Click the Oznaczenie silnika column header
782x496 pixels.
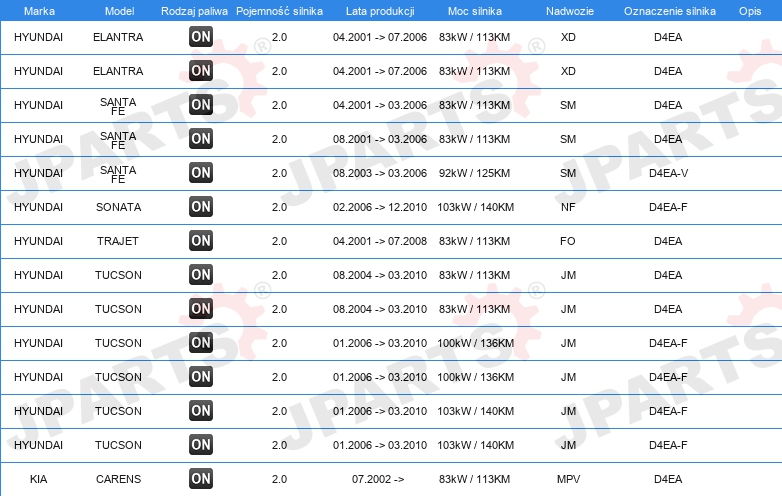click(x=669, y=11)
